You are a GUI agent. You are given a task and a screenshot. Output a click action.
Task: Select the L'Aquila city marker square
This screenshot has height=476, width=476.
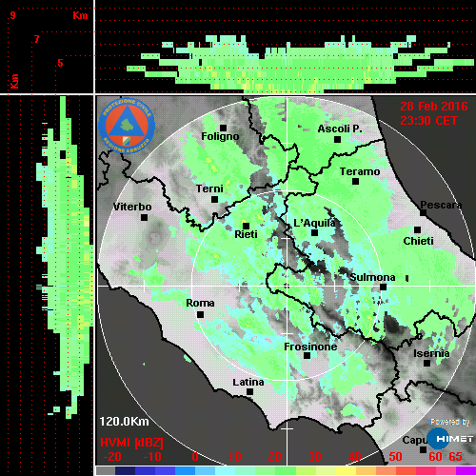pos(314,232)
